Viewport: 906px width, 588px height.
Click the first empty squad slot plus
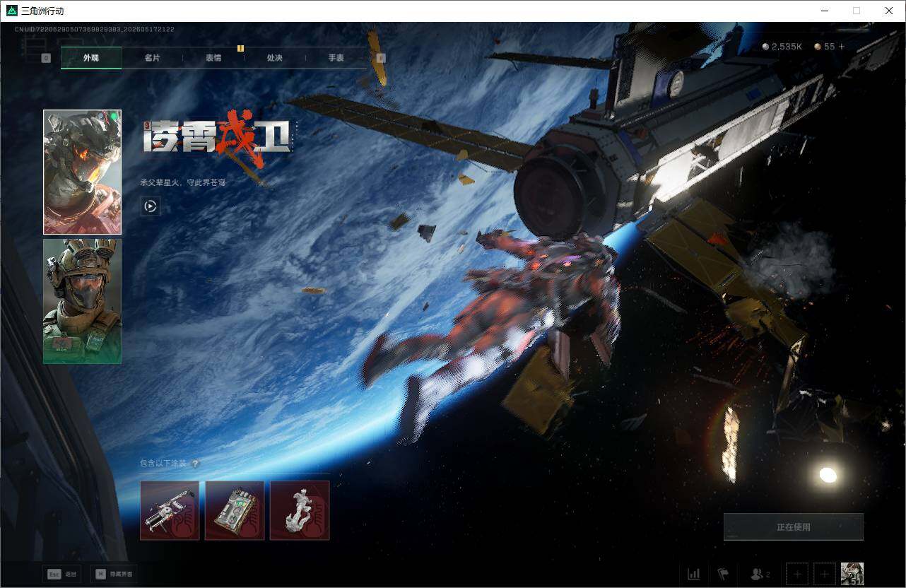[x=797, y=574]
